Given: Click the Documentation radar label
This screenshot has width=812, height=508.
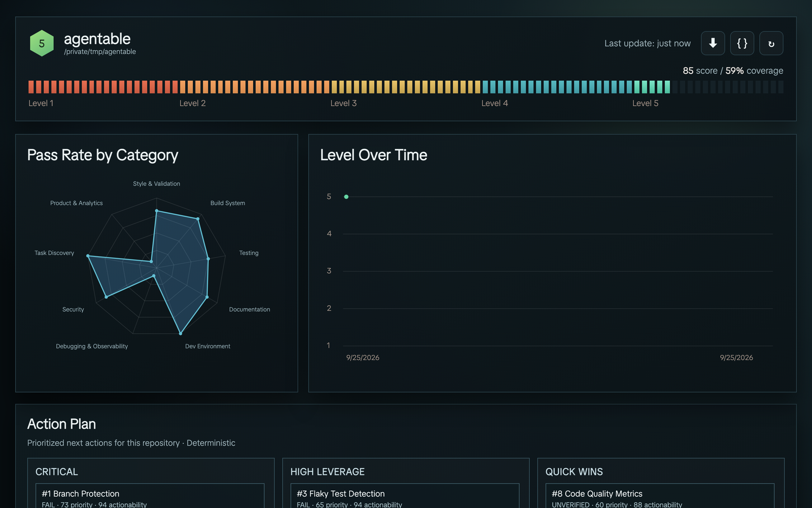Looking at the screenshot, I should [x=249, y=309].
